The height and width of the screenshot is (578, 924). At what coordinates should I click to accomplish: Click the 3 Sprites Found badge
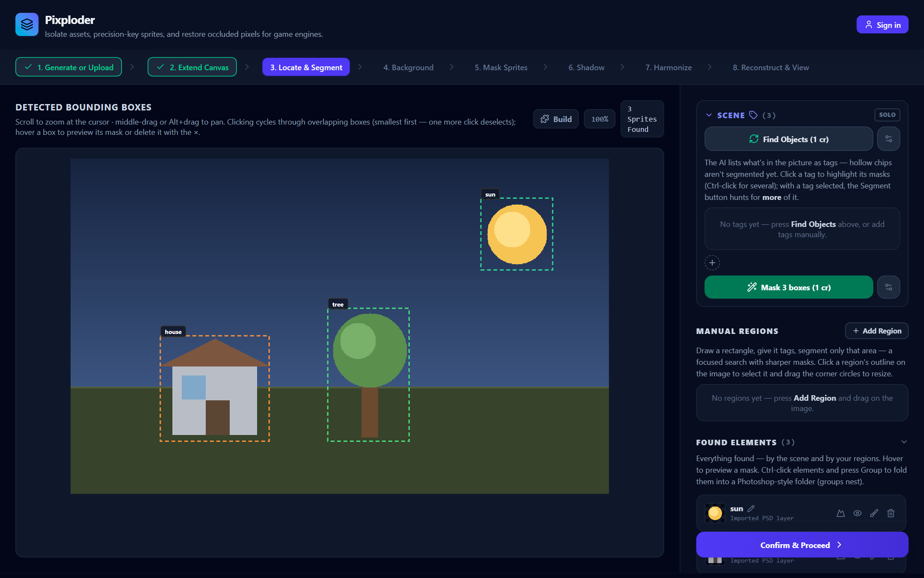(x=642, y=119)
